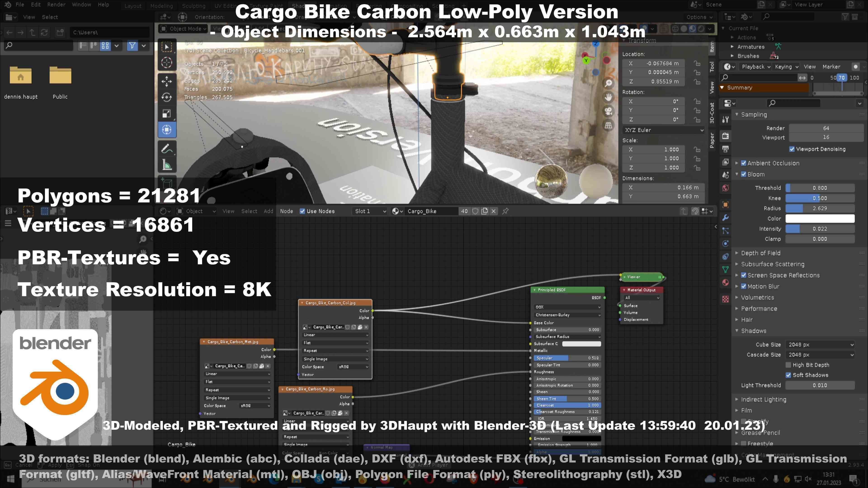Create a new folder in file browser
The height and width of the screenshot is (488, 868).
(60, 32)
